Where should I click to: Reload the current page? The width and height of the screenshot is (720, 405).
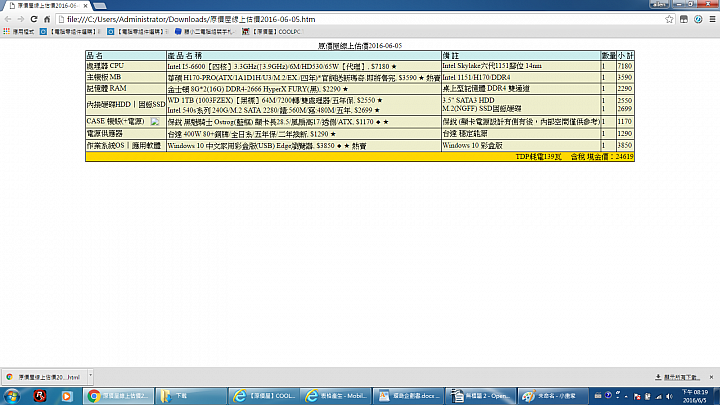pyautogui.click(x=34, y=19)
